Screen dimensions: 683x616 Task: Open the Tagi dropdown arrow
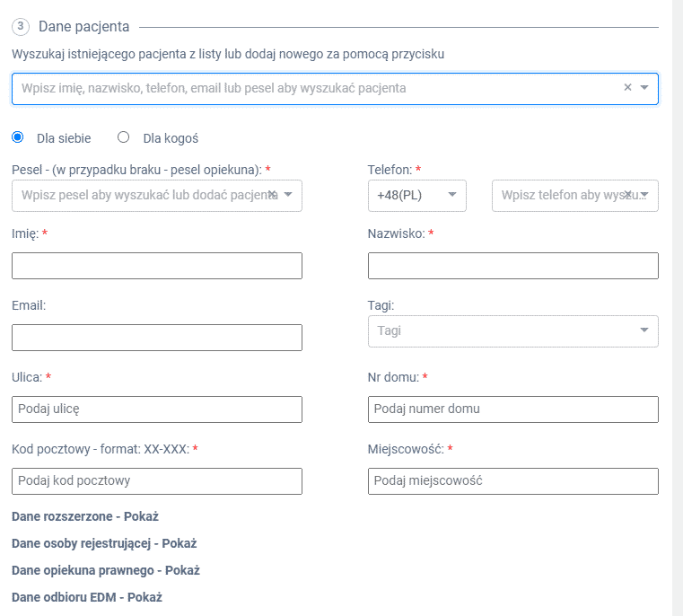pos(644,330)
